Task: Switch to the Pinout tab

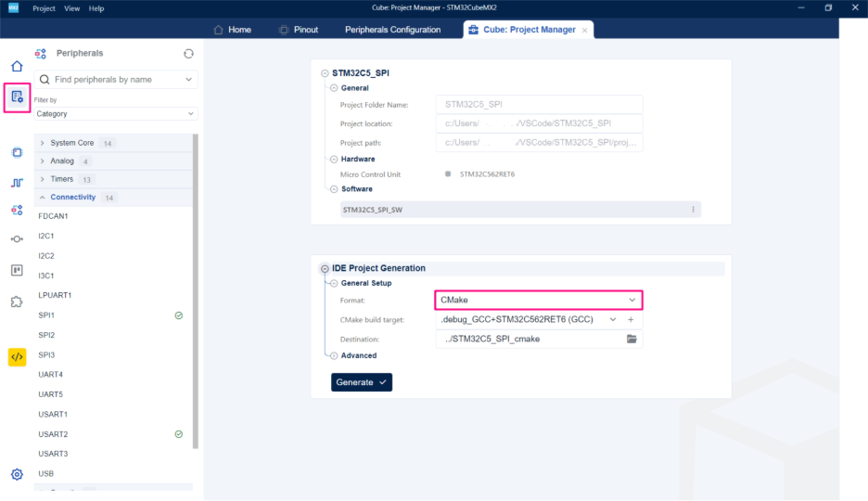Action: tap(299, 30)
